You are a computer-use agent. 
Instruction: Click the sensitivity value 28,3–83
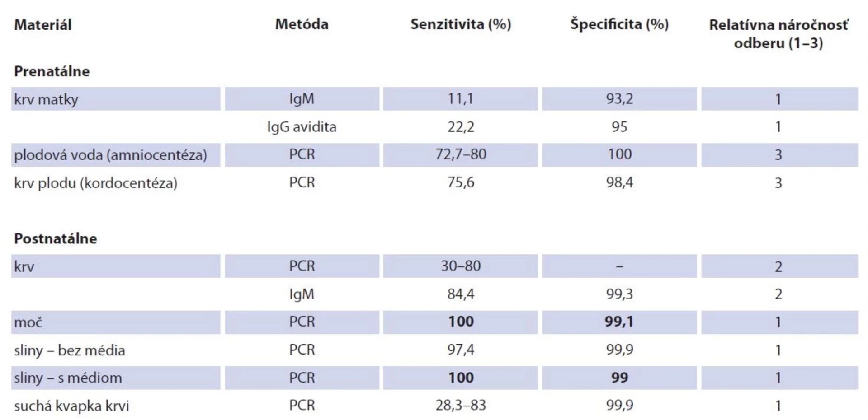tap(461, 405)
